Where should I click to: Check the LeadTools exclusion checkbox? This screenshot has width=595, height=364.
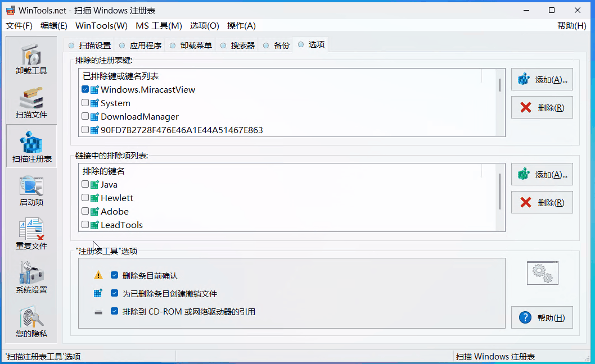pyautogui.click(x=85, y=225)
